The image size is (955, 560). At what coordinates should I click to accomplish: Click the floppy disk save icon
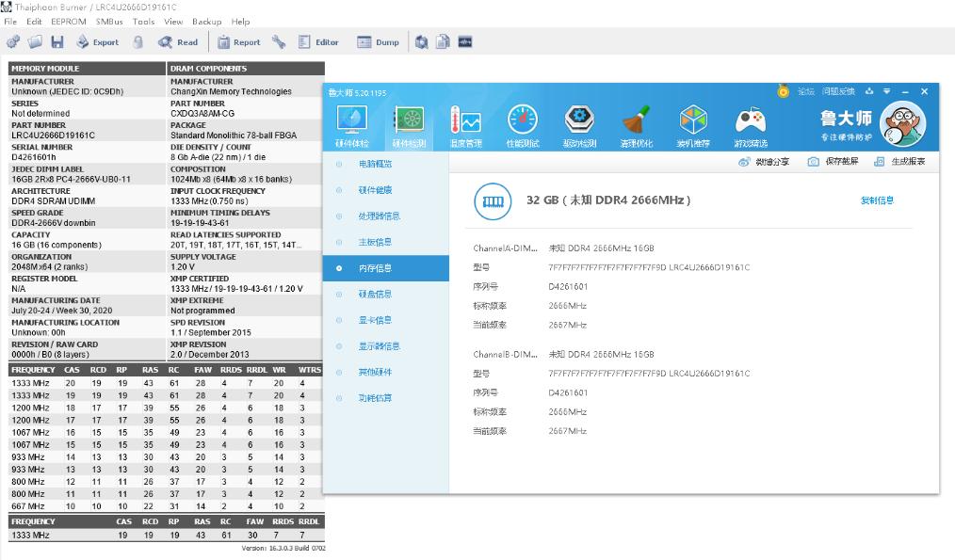(57, 41)
